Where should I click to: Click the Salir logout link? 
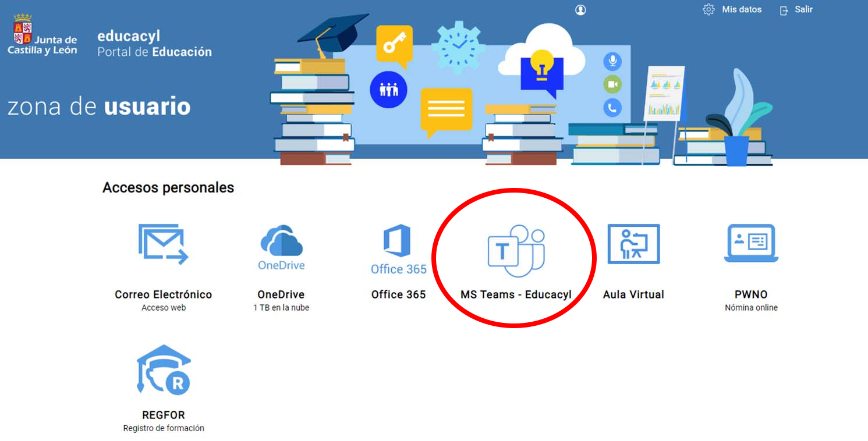pos(803,9)
